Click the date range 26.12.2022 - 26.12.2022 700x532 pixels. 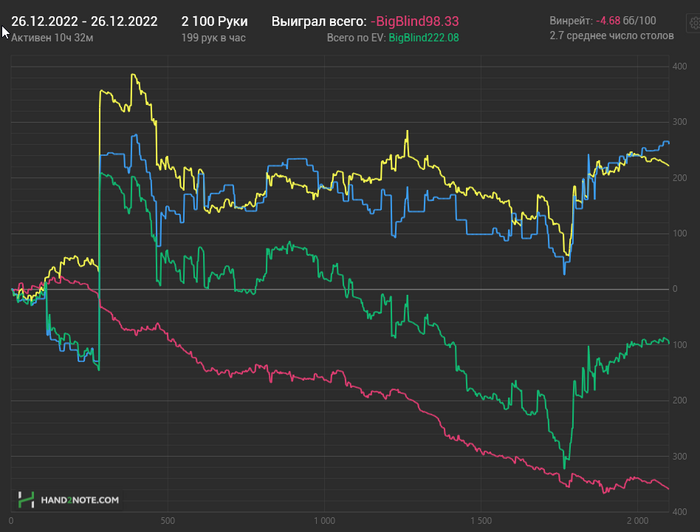(x=84, y=21)
